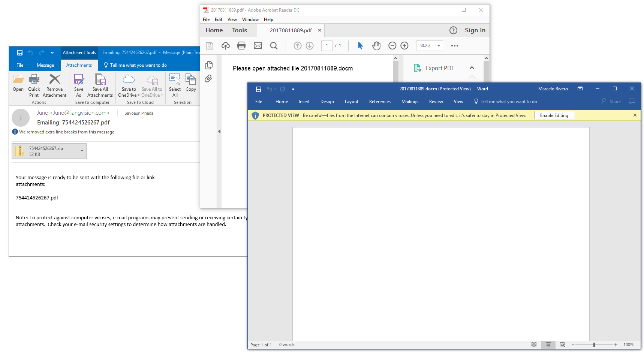Click the page number field in Acrobat
Viewport: 644px width, 355px height.
(x=326, y=45)
